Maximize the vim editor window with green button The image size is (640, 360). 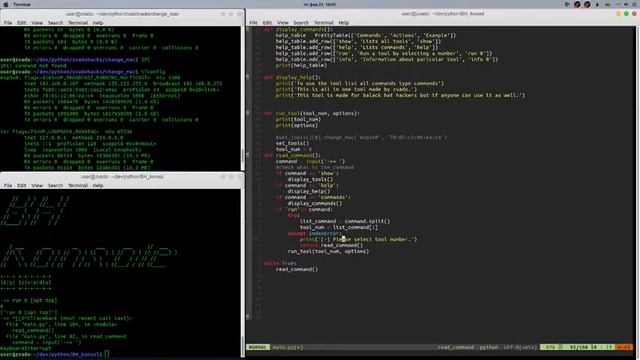pyautogui.click(x=626, y=13)
